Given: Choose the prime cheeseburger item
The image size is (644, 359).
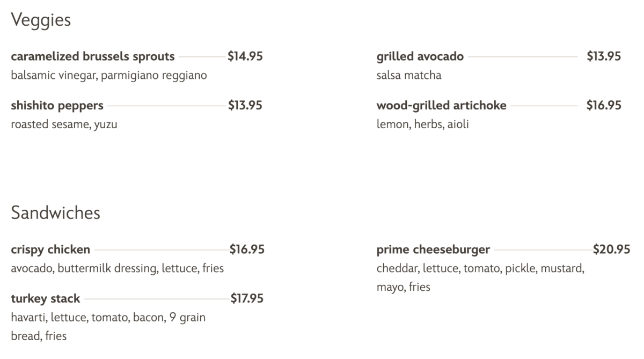Looking at the screenshot, I should click(x=433, y=250).
